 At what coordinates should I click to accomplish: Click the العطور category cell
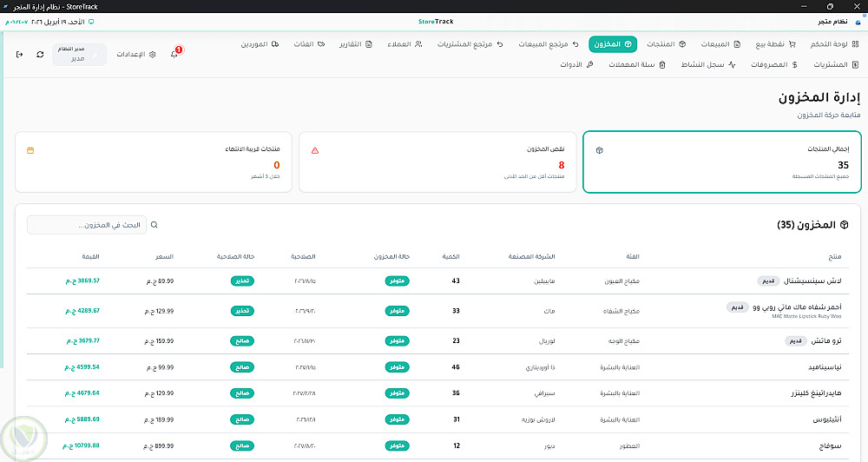pos(629,445)
